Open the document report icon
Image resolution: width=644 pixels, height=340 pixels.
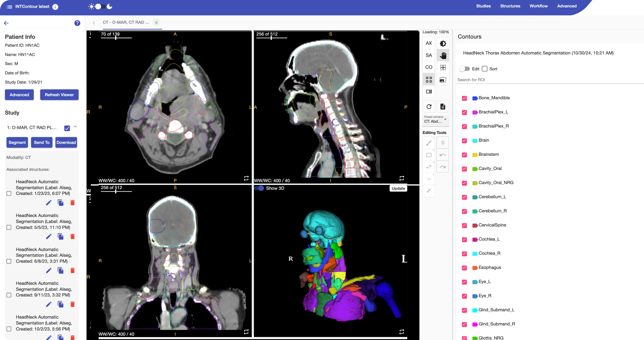pyautogui.click(x=443, y=106)
